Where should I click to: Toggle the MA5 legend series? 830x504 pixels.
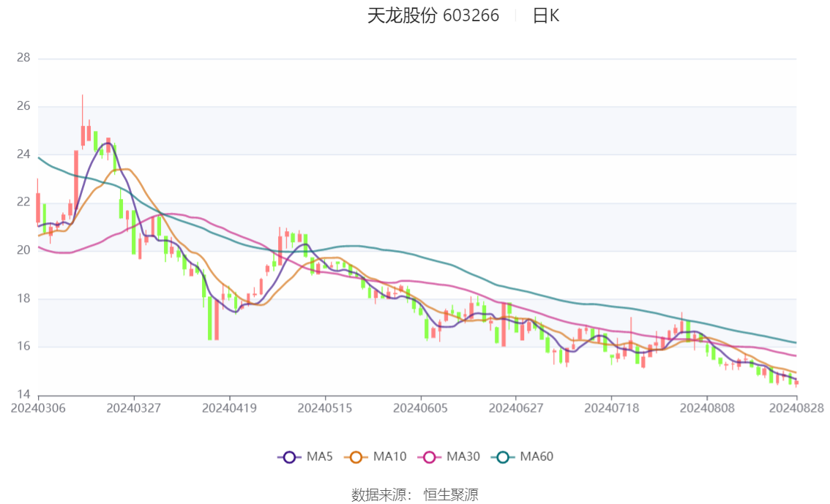305,457
